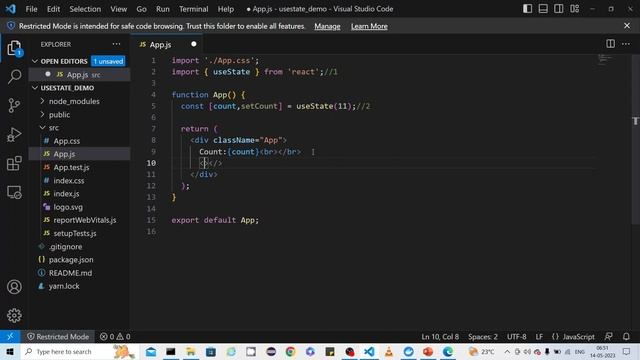
Task: Open the Help menu
Action: (x=225, y=9)
